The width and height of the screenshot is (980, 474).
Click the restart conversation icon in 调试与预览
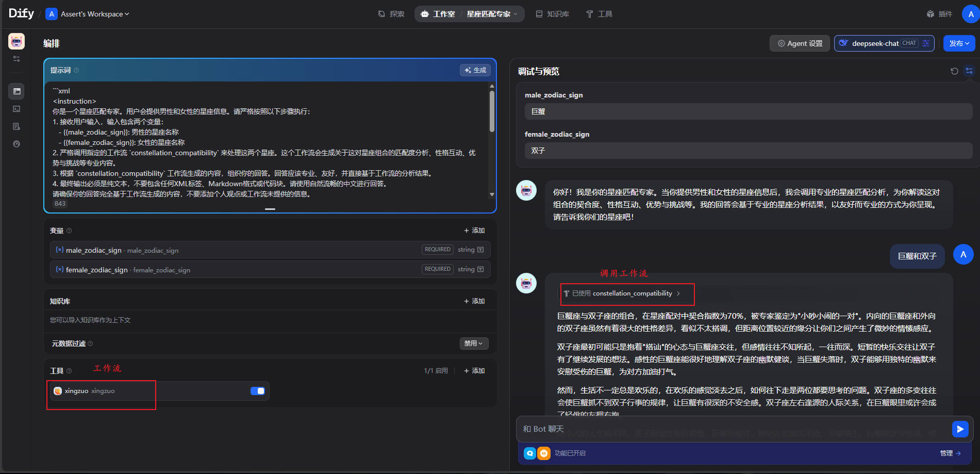954,71
